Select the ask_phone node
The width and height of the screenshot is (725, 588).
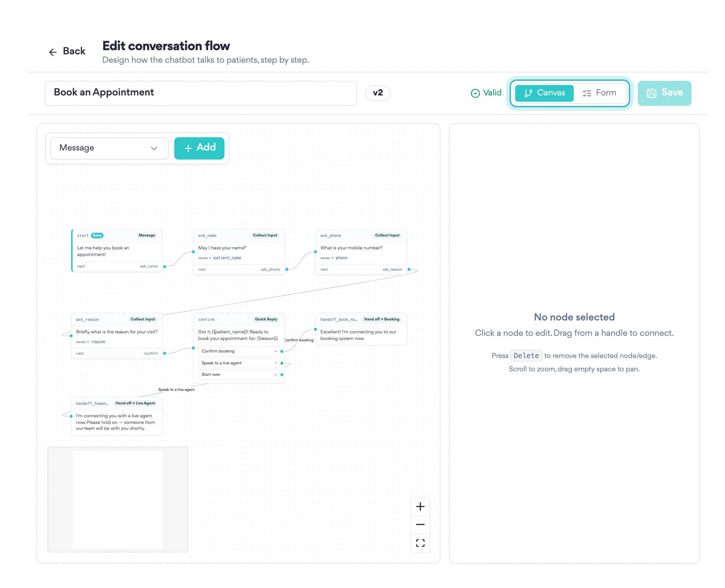[x=361, y=252]
